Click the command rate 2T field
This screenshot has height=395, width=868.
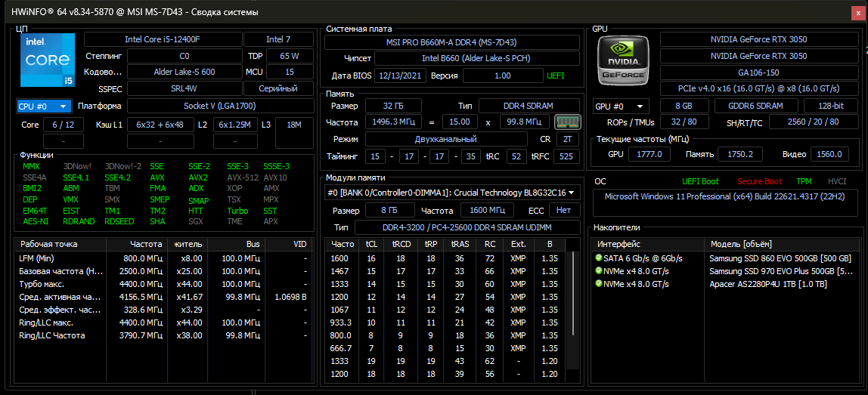point(567,140)
